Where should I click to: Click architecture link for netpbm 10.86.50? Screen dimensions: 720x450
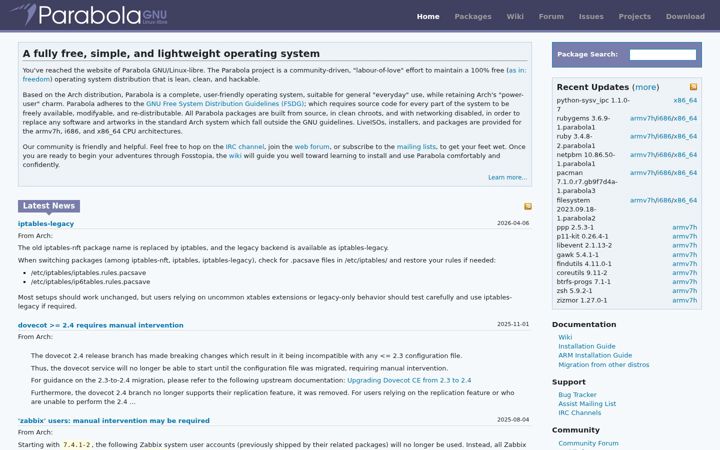(x=664, y=155)
